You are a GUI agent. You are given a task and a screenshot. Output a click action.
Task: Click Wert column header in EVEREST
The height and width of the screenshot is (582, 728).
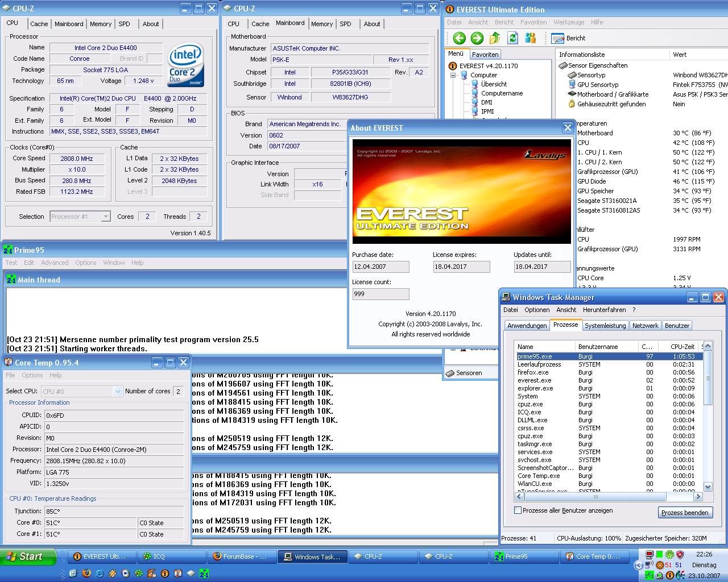698,55
